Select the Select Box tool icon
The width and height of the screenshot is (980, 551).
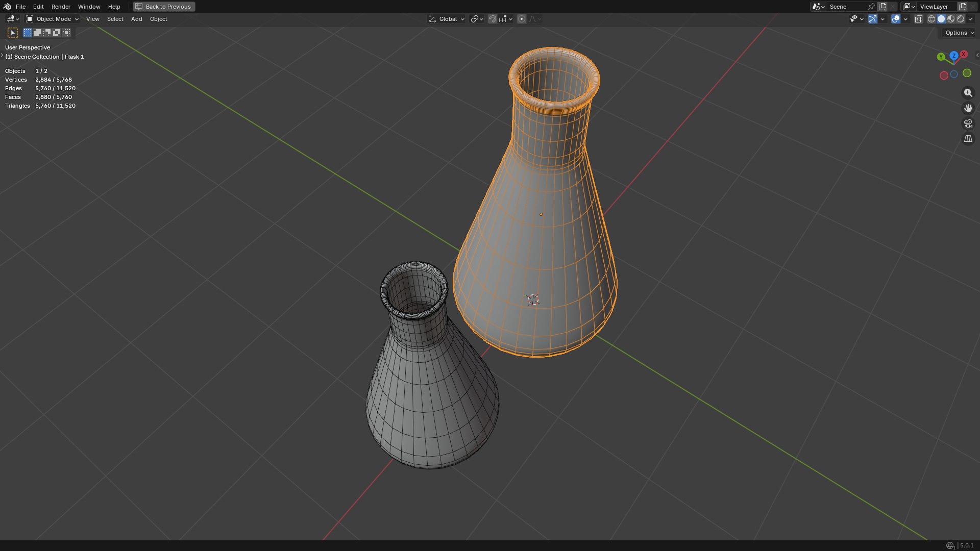[13, 33]
